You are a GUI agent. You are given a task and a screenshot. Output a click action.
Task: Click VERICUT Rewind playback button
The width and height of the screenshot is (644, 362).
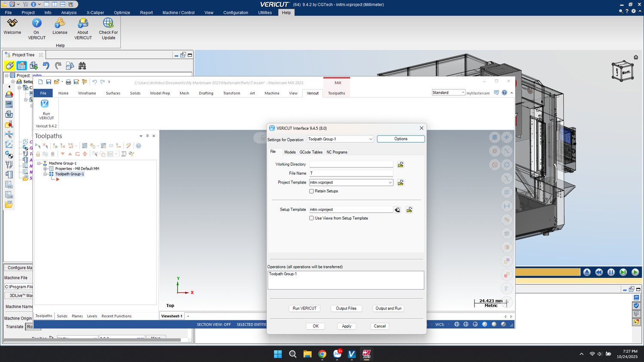click(599, 272)
